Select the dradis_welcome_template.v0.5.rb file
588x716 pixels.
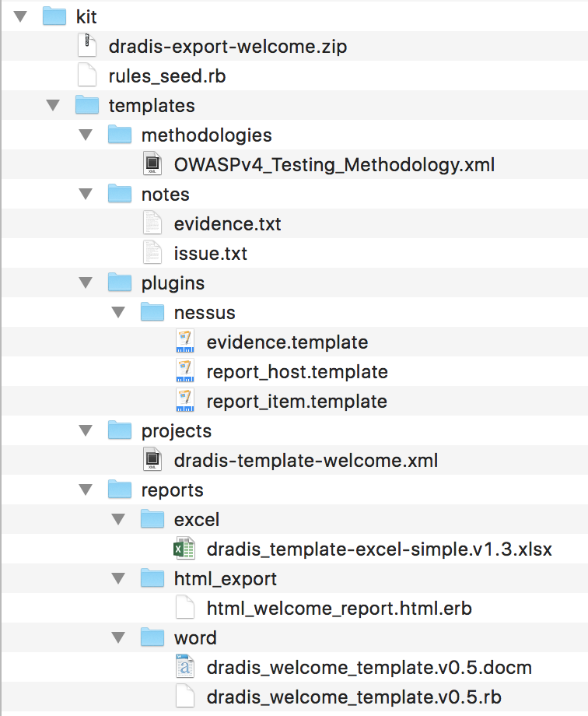coord(359,697)
